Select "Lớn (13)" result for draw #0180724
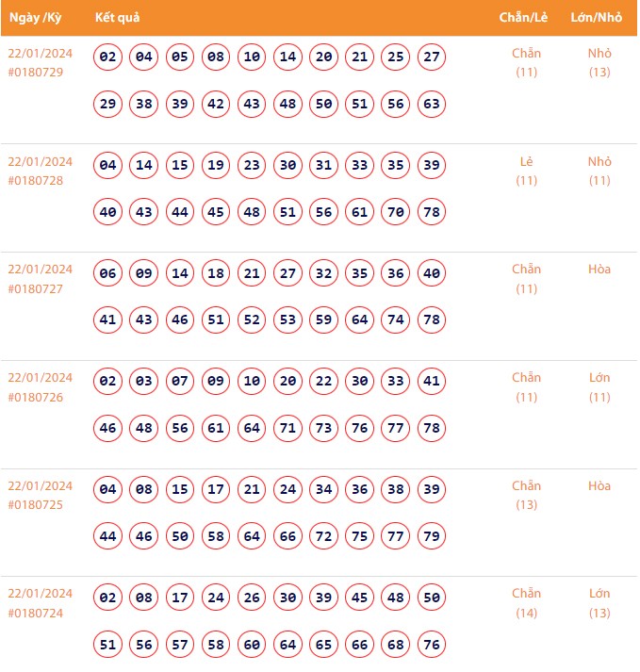Screen dimensions: 640x672 pos(599,603)
